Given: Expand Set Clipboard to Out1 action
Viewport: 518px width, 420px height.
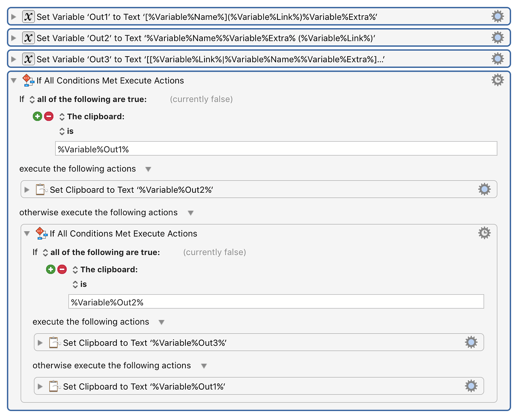Looking at the screenshot, I should (40, 387).
